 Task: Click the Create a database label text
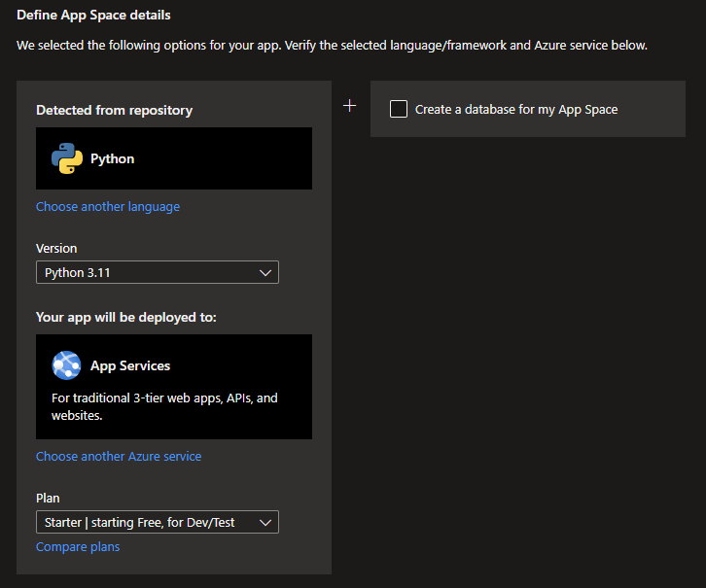coord(516,109)
